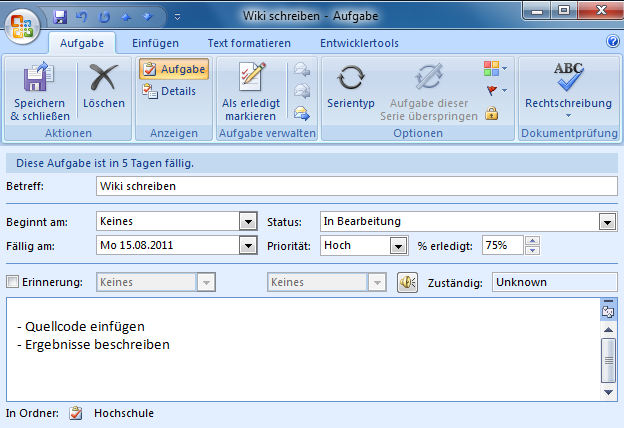624x428 pixels.
Task: Open the Entwicklertools tab
Action: point(359,43)
